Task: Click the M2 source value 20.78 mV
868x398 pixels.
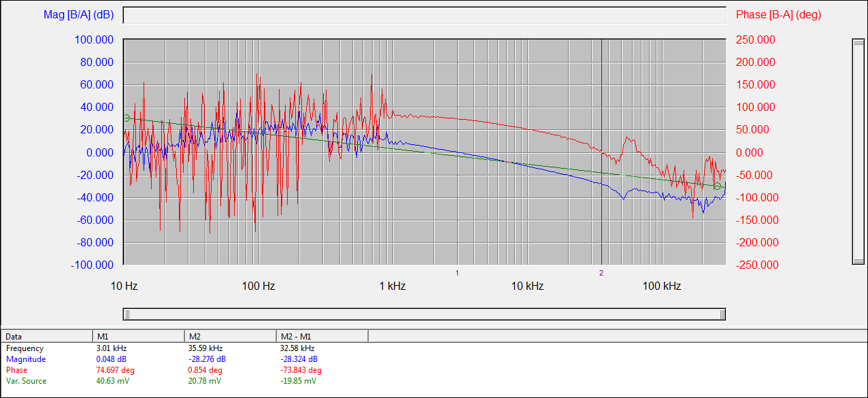Action: [x=205, y=381]
